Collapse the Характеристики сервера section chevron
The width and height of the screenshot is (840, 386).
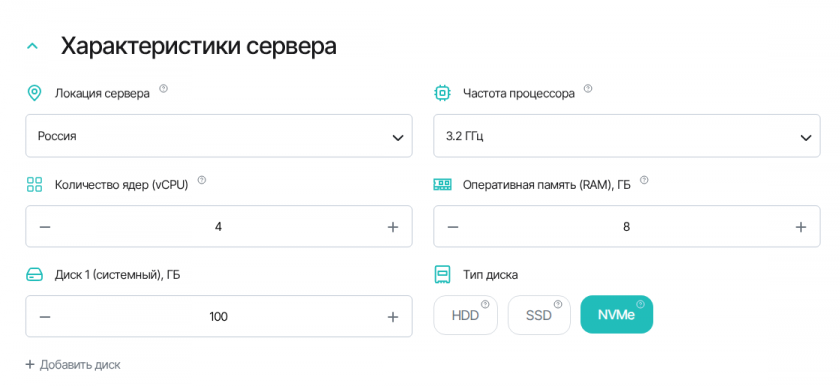point(33,47)
